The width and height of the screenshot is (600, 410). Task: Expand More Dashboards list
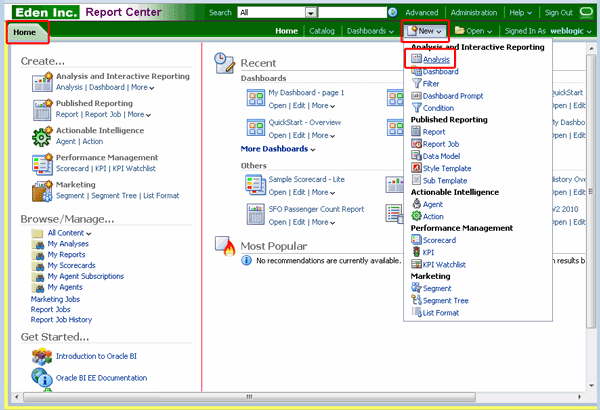pos(278,149)
